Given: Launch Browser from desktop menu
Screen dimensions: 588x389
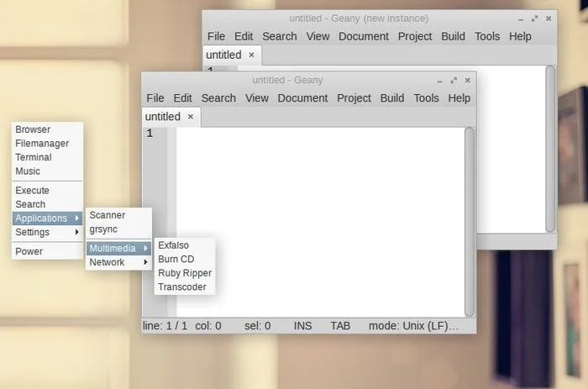Looking at the screenshot, I should point(47,129).
